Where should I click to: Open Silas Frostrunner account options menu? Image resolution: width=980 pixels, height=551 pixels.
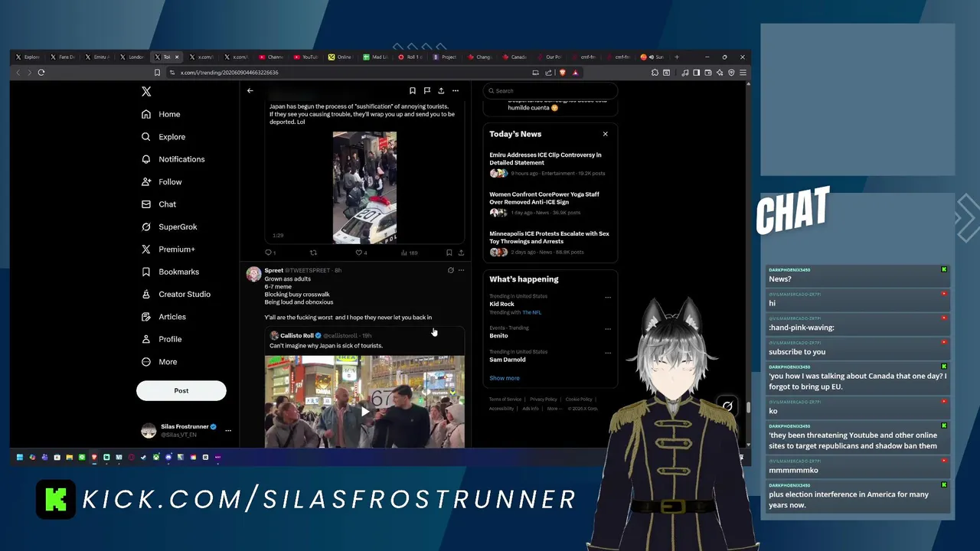227,430
